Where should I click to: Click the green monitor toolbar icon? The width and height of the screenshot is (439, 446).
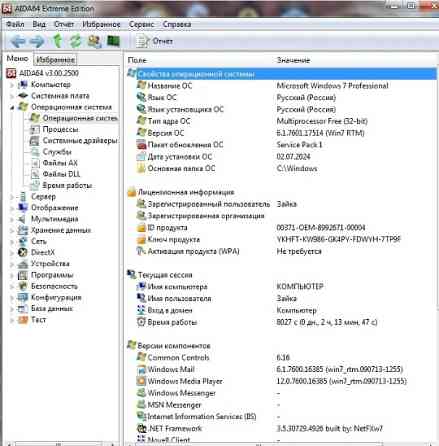[x=113, y=41]
